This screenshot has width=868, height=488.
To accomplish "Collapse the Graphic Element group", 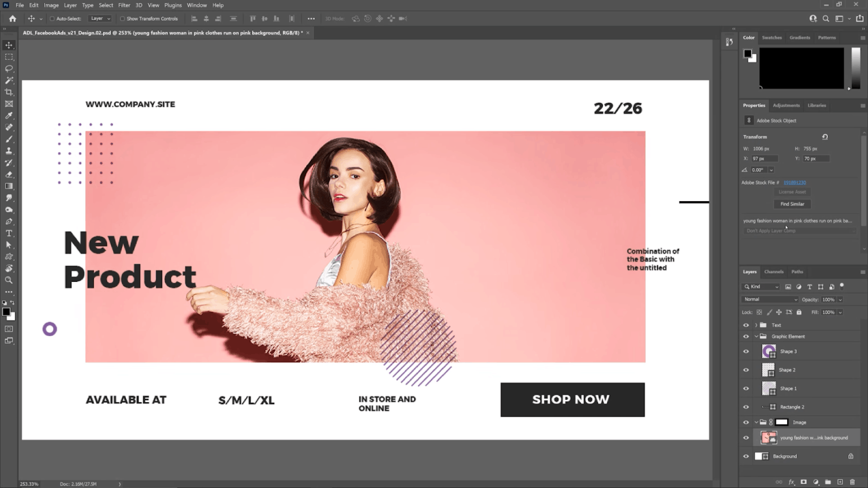I will click(x=756, y=336).
